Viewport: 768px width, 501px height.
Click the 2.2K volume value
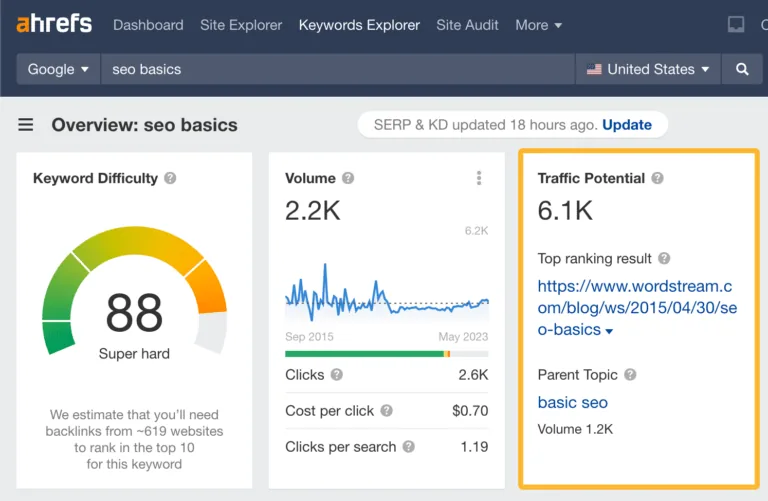click(x=312, y=211)
